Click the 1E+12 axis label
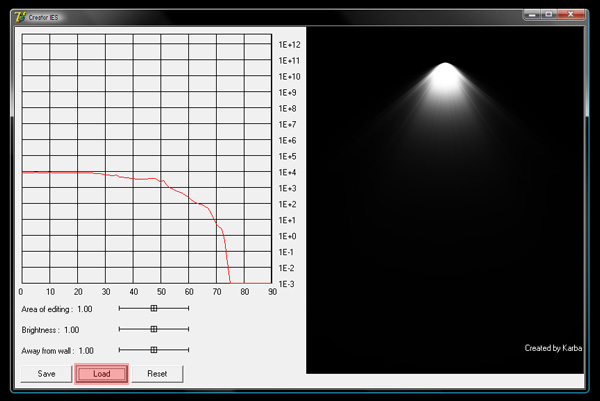This screenshot has height=401, width=600. coord(289,45)
